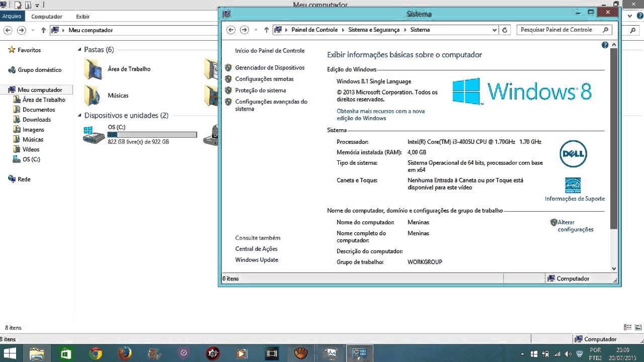Click the shield icon beside Alterar configurações

(x=554, y=222)
